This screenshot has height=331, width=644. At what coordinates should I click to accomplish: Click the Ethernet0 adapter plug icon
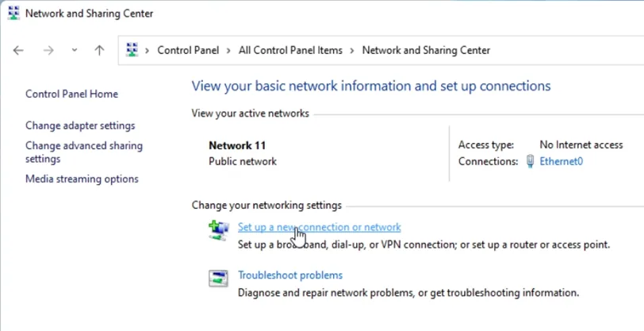[531, 161]
